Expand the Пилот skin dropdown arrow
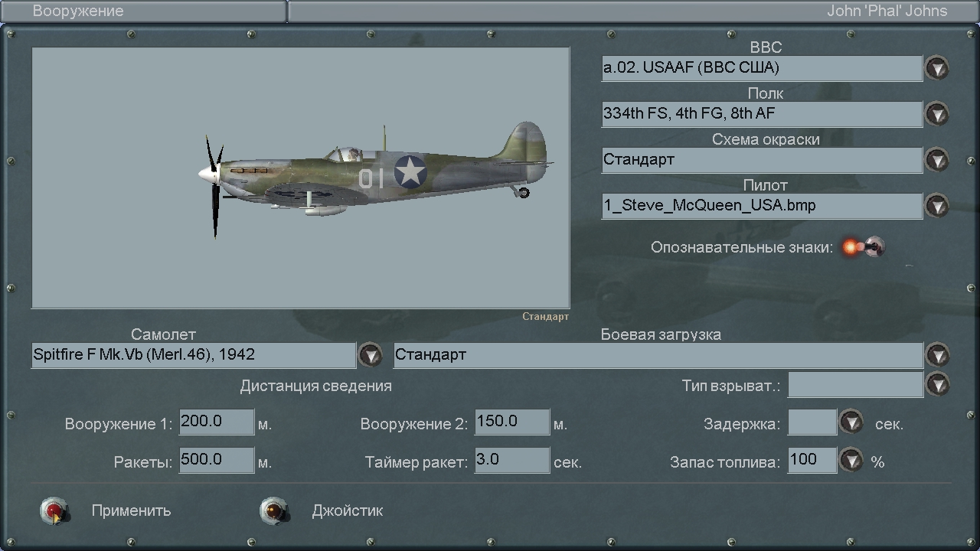 coord(937,206)
